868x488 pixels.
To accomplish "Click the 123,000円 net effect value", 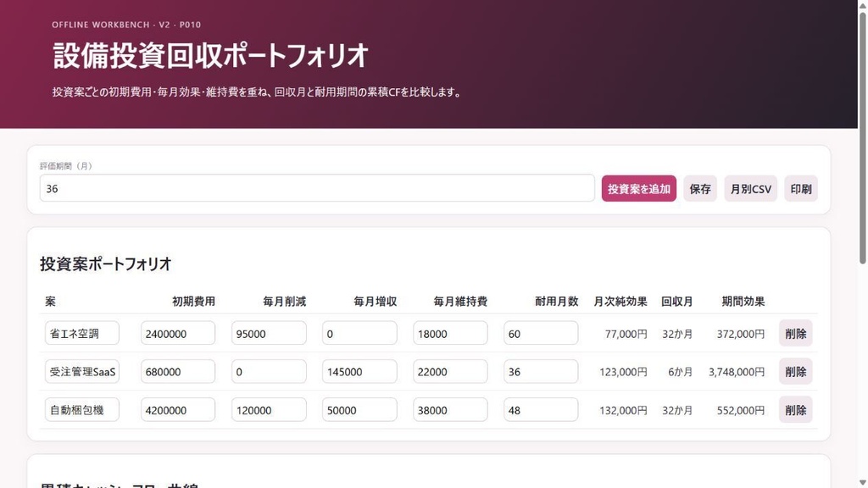I will point(623,373).
